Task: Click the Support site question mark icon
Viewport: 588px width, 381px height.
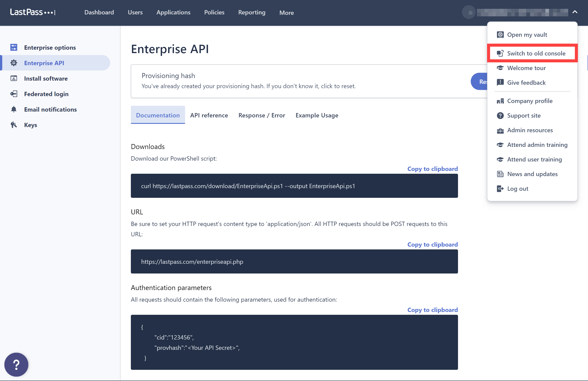Action: click(x=500, y=115)
